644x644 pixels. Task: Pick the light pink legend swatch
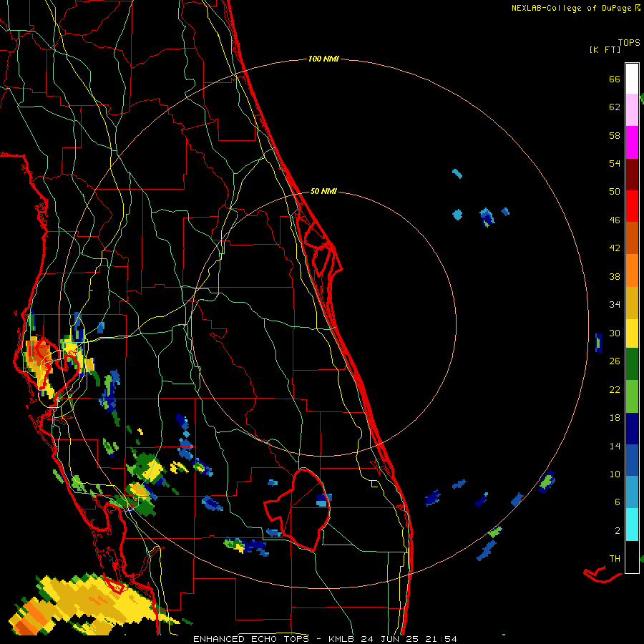tap(632, 110)
